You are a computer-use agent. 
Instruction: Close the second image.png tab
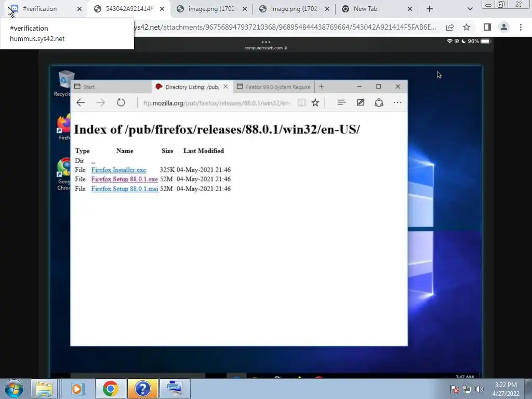tap(327, 9)
